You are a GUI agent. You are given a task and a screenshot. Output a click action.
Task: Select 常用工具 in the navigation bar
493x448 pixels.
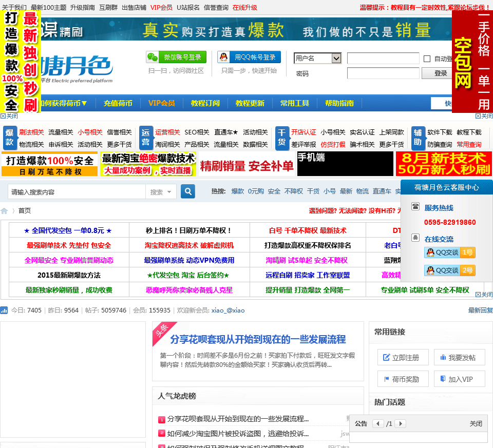coord(295,103)
